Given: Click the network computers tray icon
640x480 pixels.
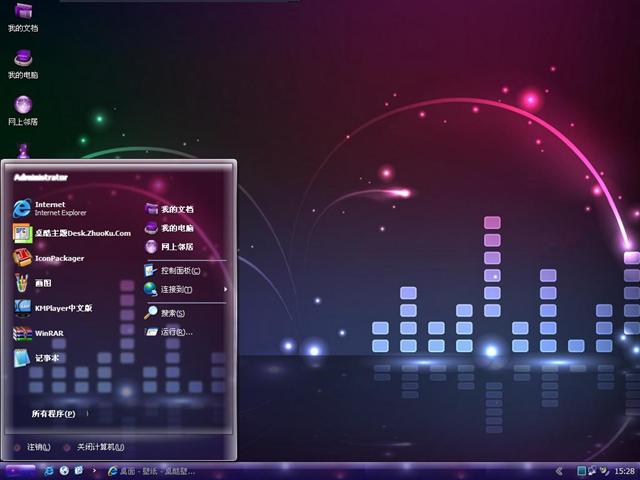Looking at the screenshot, I should 592,471.
